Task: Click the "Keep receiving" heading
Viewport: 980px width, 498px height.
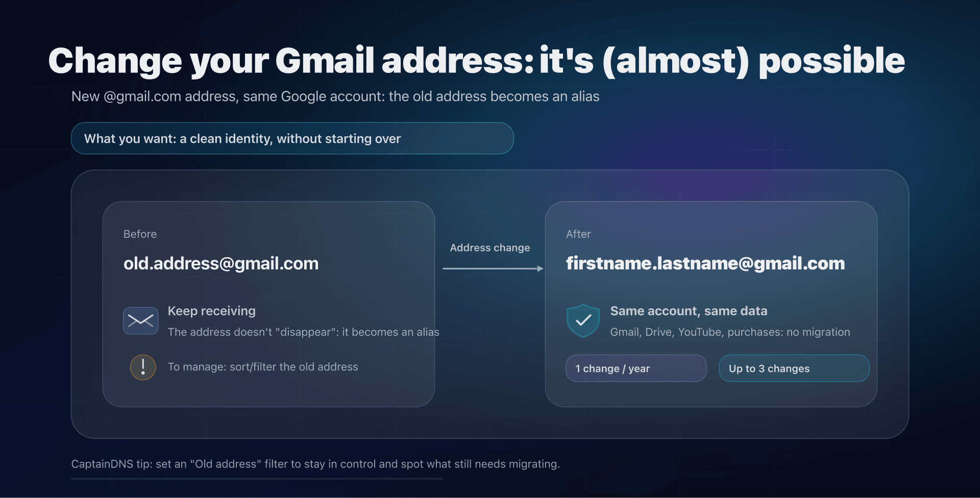Action: (x=212, y=311)
